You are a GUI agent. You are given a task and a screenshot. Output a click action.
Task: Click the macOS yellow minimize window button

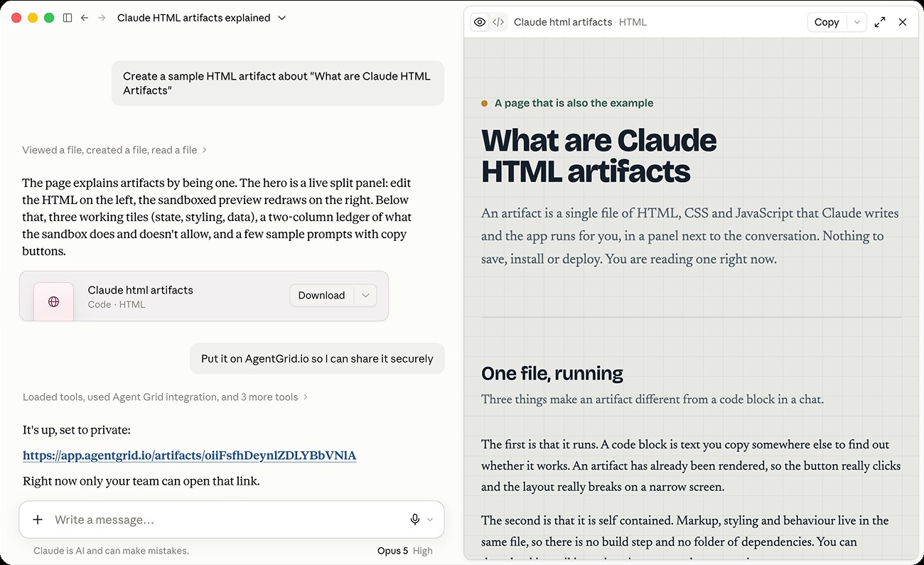pyautogui.click(x=33, y=18)
